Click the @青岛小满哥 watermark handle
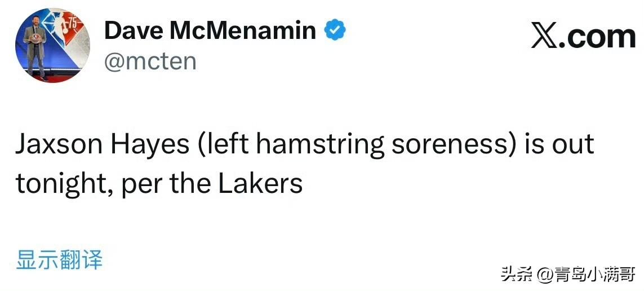The image size is (644, 291). [x=586, y=275]
